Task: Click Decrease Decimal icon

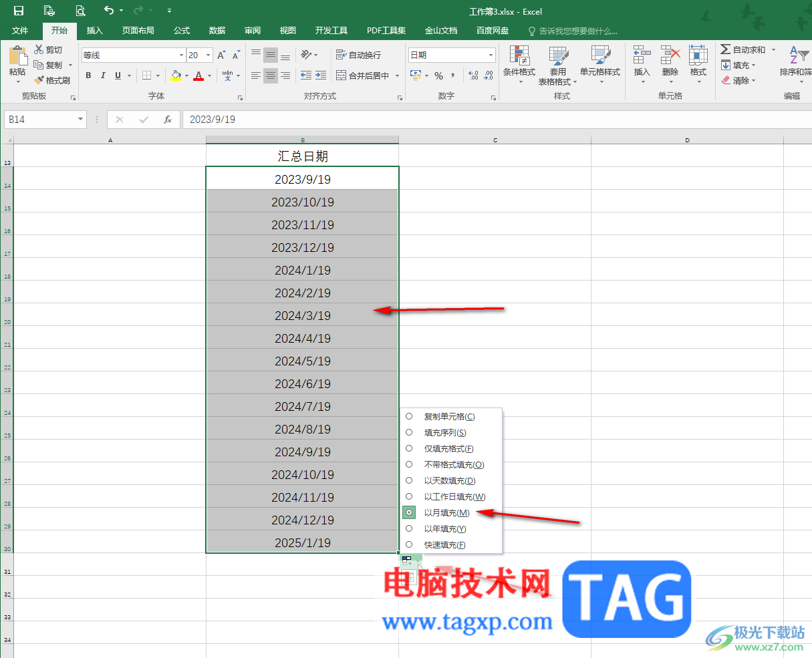Action: click(x=489, y=75)
